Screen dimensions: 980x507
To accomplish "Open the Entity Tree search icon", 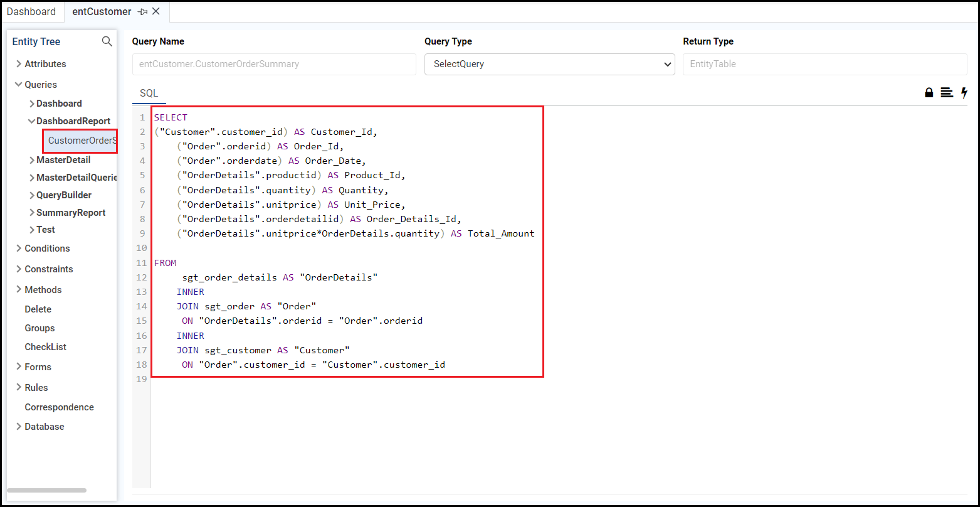I will (x=107, y=41).
